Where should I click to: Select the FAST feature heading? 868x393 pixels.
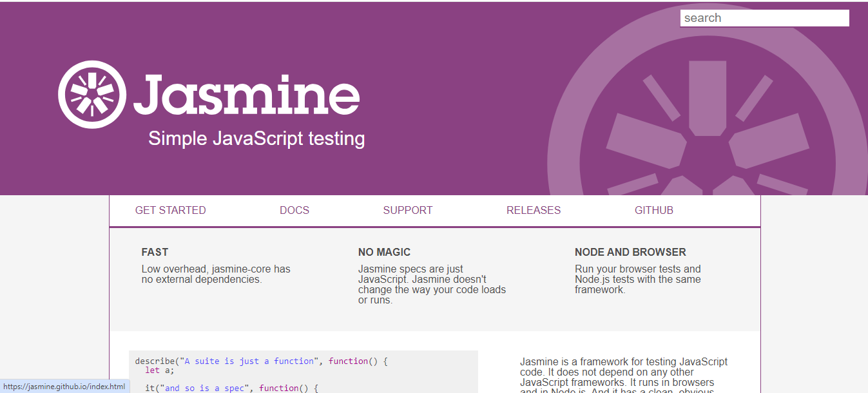155,252
